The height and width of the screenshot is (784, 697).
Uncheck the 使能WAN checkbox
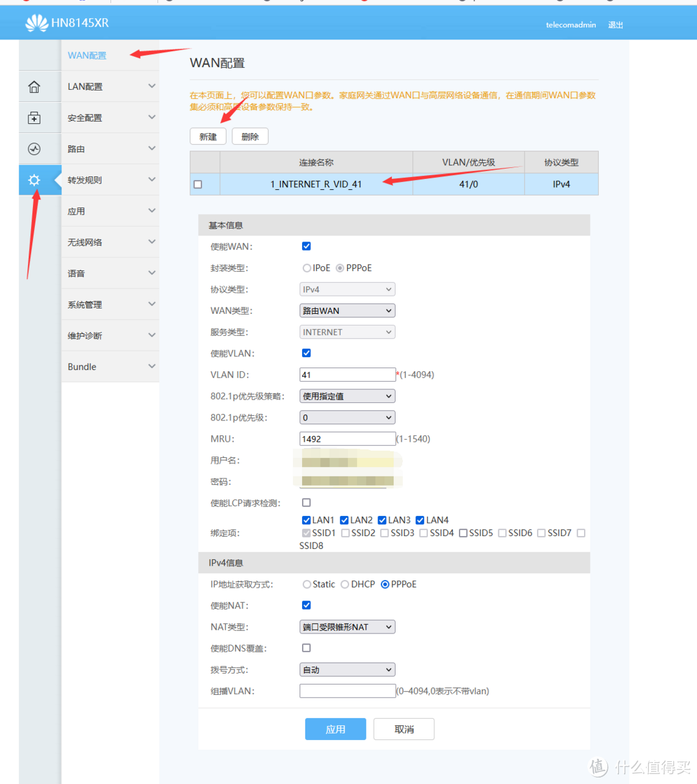(x=306, y=246)
